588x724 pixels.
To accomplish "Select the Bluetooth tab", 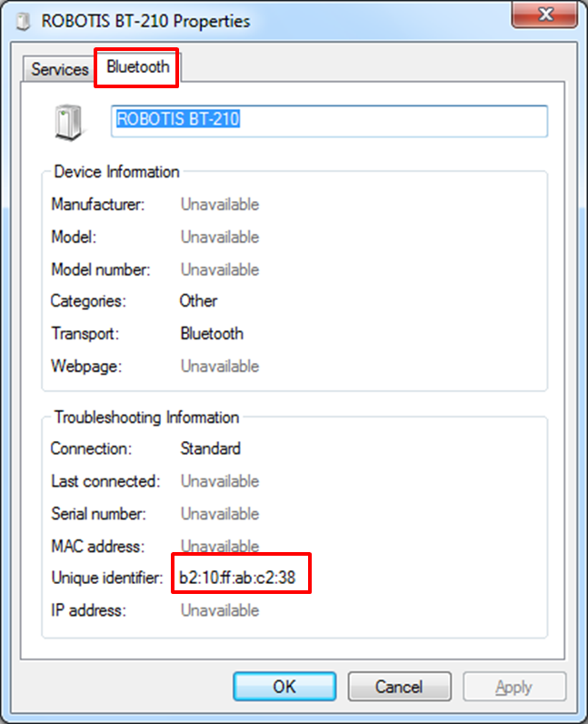I will [137, 67].
